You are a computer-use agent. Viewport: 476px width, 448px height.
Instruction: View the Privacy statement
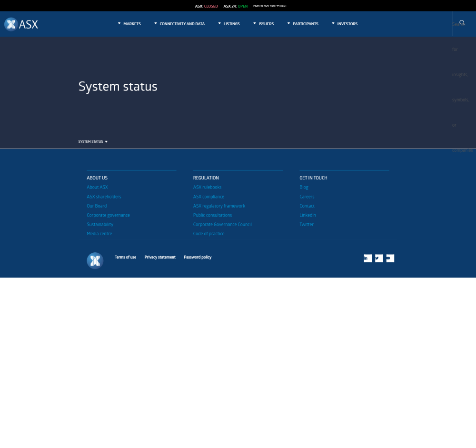[x=160, y=257]
